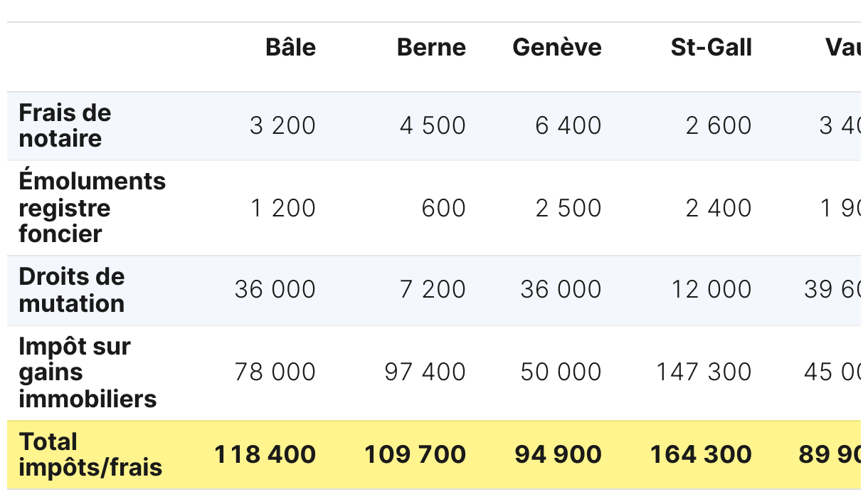Click the Total impôts/frais row label

pyautogui.click(x=90, y=454)
